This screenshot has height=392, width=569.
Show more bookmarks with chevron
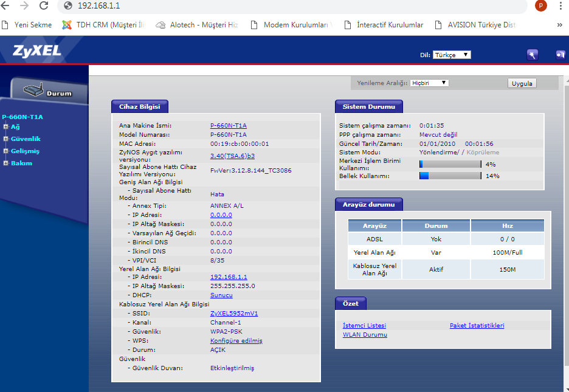pyautogui.click(x=559, y=25)
